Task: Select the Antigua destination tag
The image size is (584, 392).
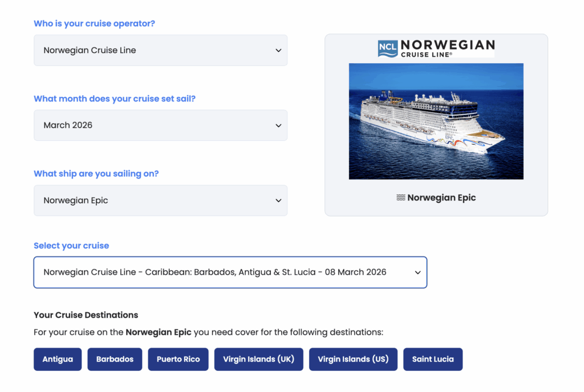Action: [58, 360]
